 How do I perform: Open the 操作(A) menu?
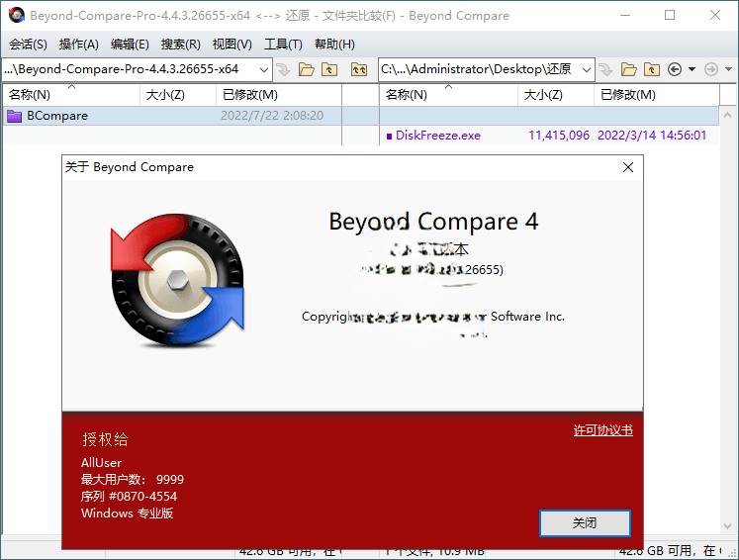click(x=79, y=45)
